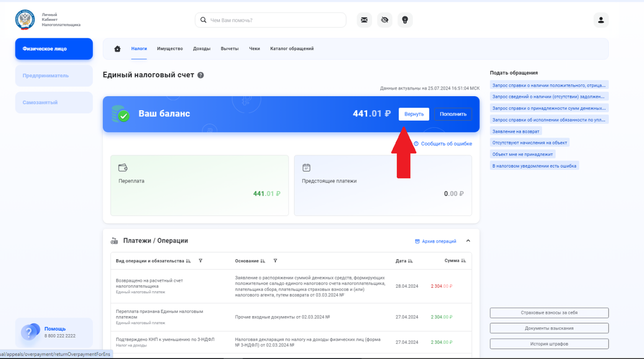Open the Чеки tab
Screen dimensions: 644x359
point(254,49)
